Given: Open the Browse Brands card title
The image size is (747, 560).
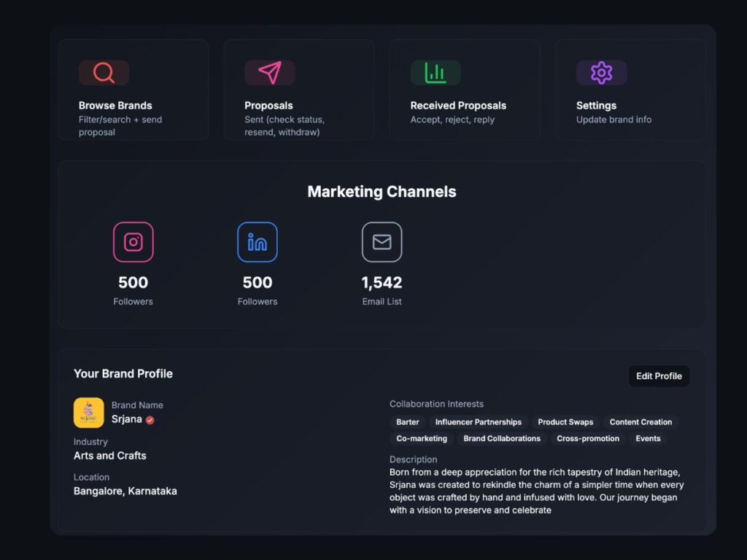Looking at the screenshot, I should click(115, 106).
